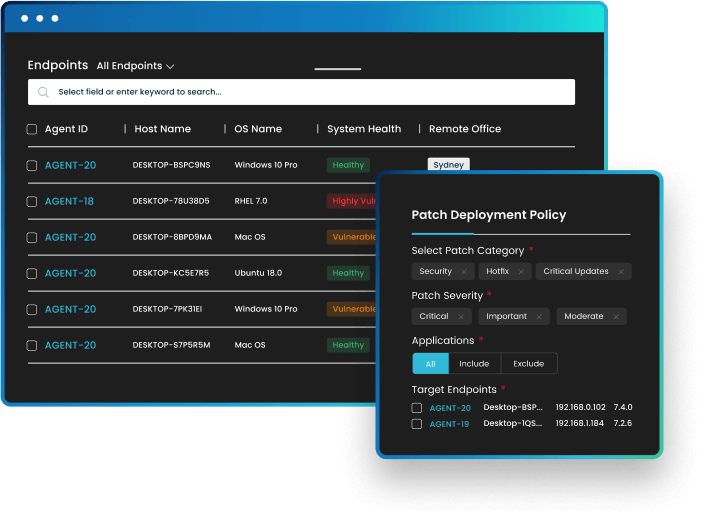Switch Applications to the Exclude tab
The image size is (704, 520).
pyautogui.click(x=528, y=364)
